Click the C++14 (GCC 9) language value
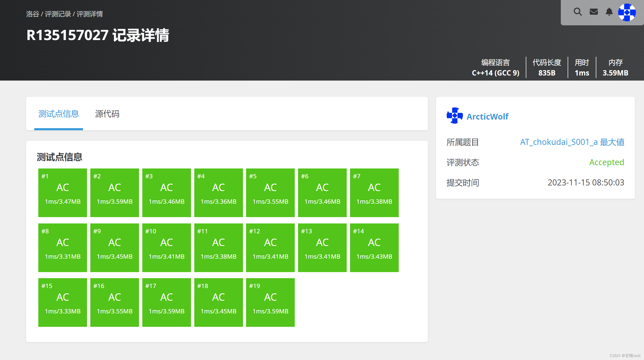644x360 pixels. click(x=495, y=73)
